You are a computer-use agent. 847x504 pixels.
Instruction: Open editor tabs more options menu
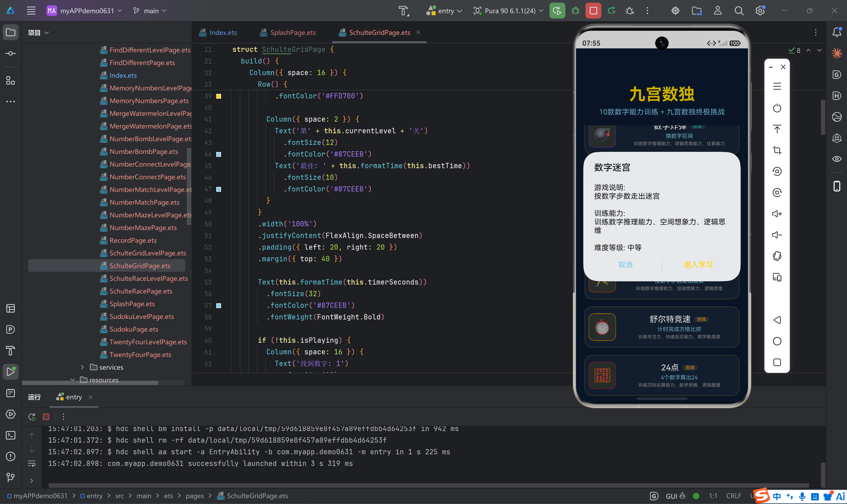[816, 32]
